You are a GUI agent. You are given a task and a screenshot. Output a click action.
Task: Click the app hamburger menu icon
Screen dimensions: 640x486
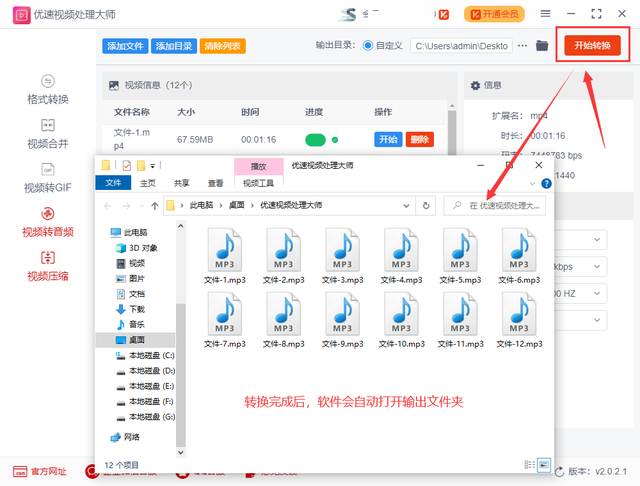coord(545,14)
